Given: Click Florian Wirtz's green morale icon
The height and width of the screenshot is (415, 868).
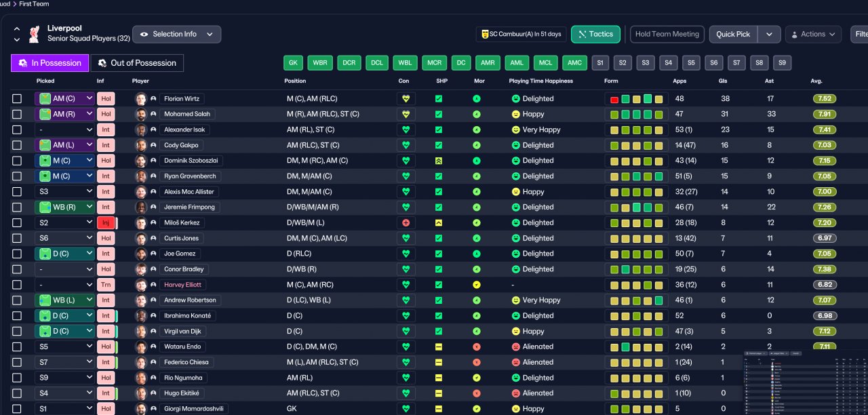Looking at the screenshot, I should (477, 98).
